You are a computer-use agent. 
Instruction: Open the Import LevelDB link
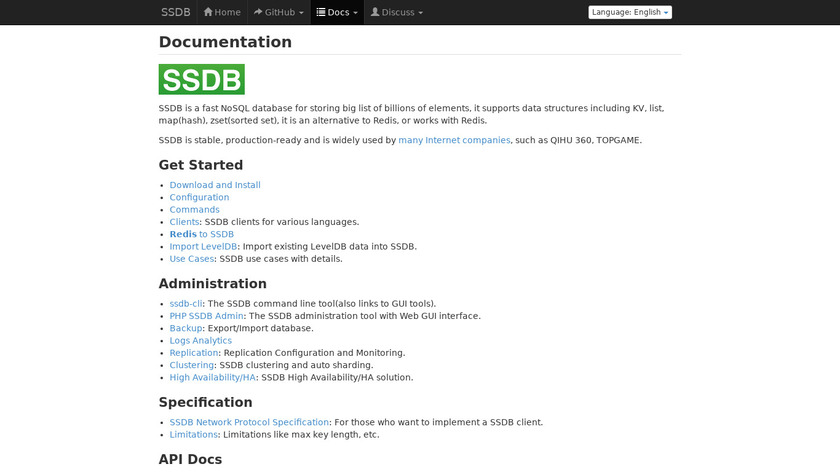[x=203, y=246]
